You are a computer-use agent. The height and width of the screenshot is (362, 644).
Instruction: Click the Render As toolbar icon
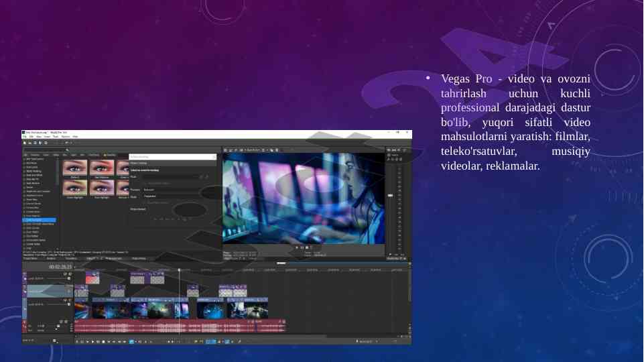pyautogui.click(x=40, y=143)
